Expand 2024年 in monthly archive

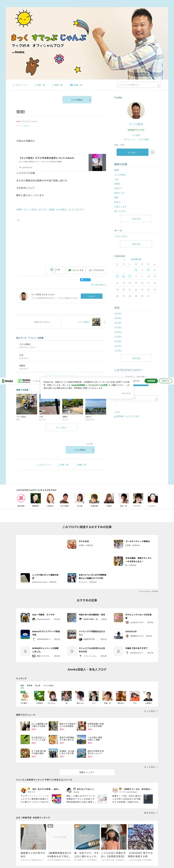pyautogui.click(x=118, y=314)
